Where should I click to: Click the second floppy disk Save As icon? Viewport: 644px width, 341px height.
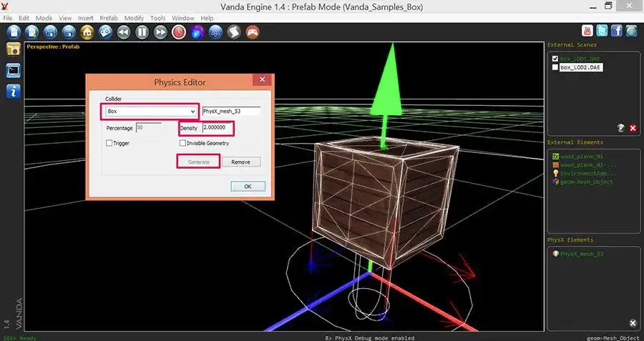pyautogui.click(x=69, y=31)
